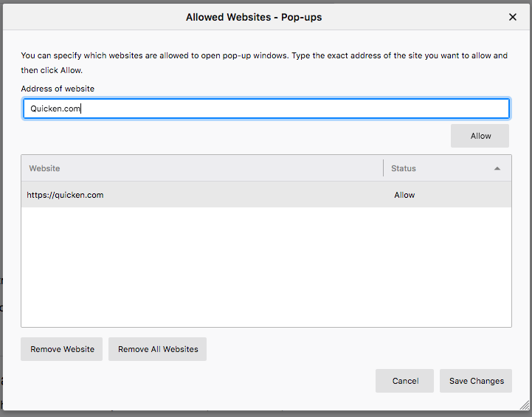Sort by the Status column header

point(447,168)
